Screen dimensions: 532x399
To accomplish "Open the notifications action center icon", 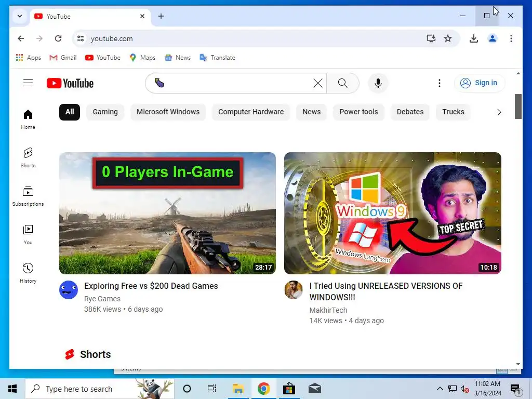I will coord(515,389).
